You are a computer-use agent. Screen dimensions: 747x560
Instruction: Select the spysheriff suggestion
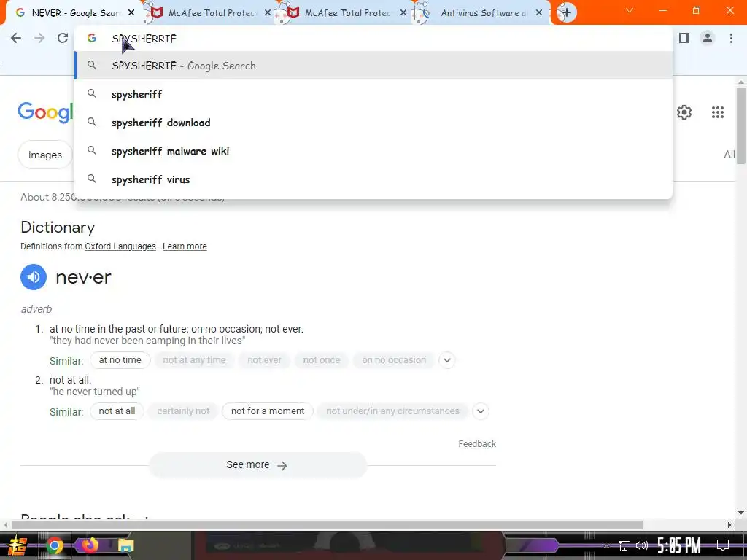pos(373,94)
